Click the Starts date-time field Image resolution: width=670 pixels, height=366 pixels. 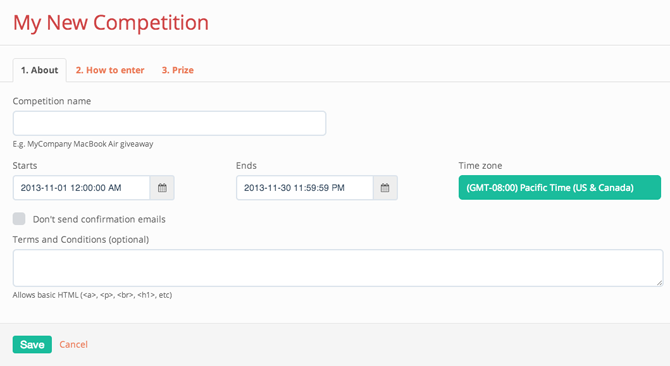pyautogui.click(x=82, y=188)
